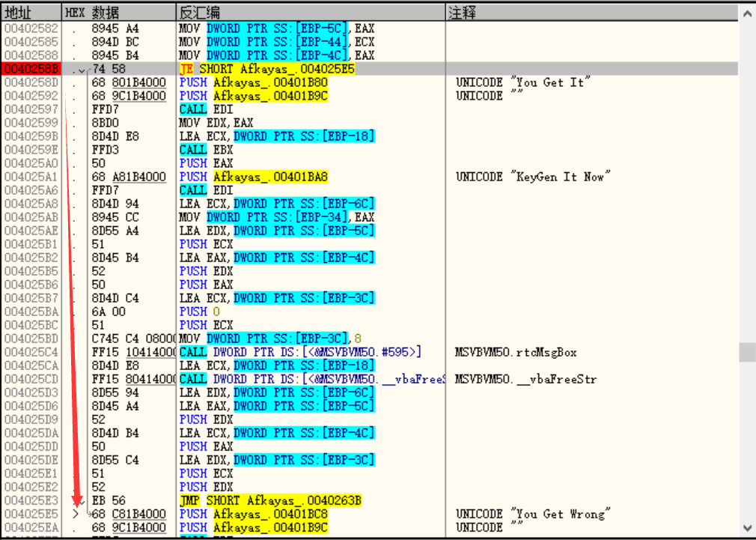Select PUSH ECX at address 004025BC
Image resolution: width=756 pixels, height=540 pixels.
click(207, 326)
